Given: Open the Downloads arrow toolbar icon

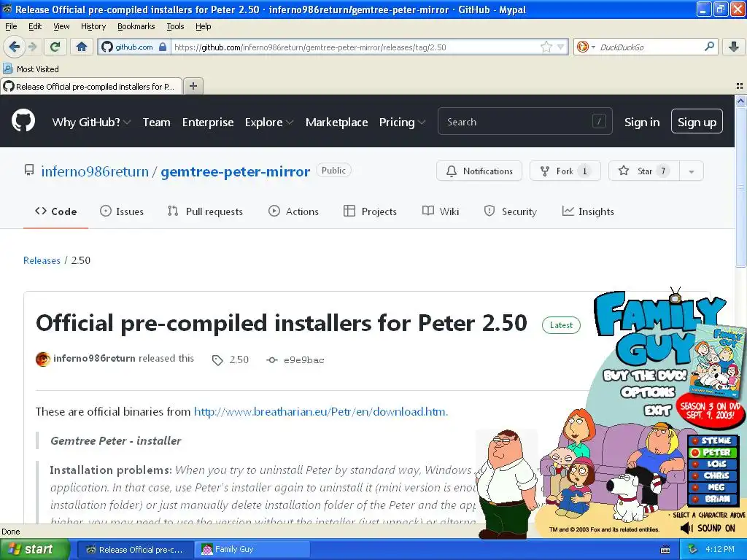Looking at the screenshot, I should 734,47.
